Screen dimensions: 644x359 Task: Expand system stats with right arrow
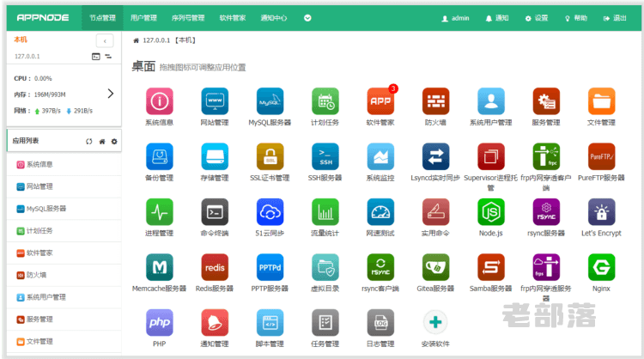111,94
